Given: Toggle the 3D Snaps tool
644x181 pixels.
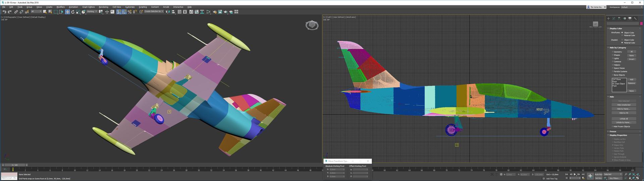Looking at the screenshot, I should [119, 12].
